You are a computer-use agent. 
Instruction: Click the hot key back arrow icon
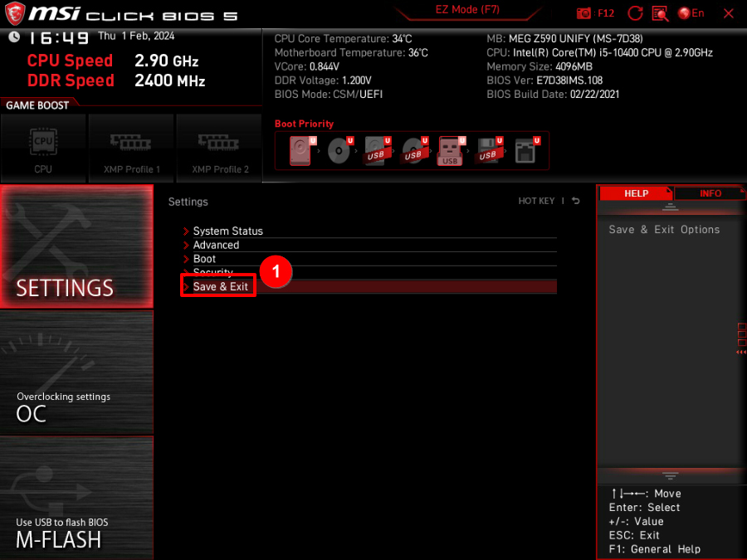tap(575, 201)
